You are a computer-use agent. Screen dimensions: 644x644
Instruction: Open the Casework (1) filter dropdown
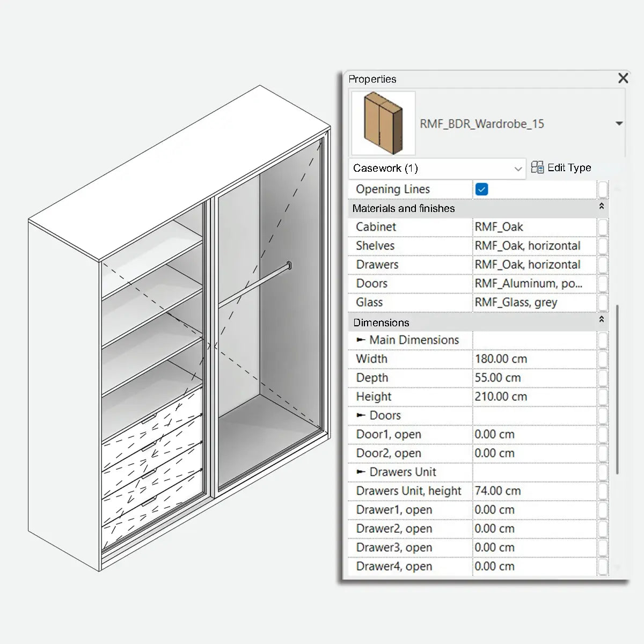tap(517, 168)
